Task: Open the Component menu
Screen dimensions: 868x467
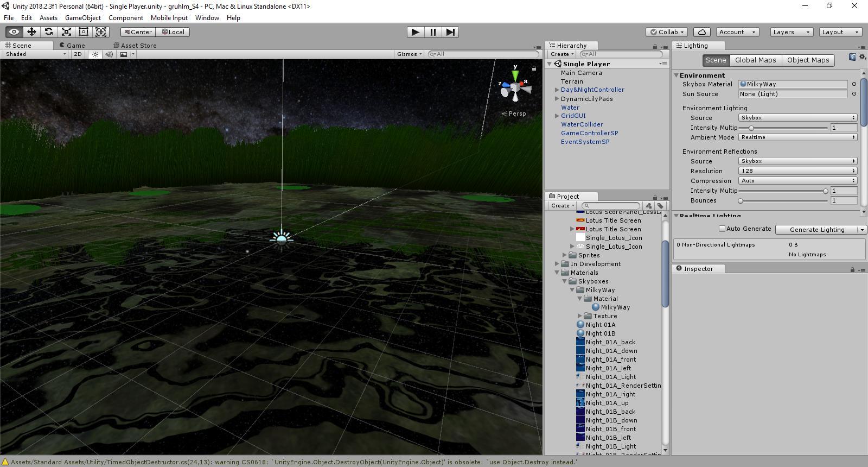Action: tap(125, 18)
